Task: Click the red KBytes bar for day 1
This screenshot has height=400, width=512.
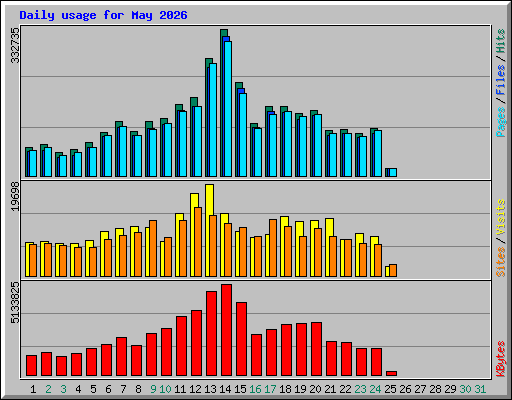Action: pyautogui.click(x=31, y=366)
